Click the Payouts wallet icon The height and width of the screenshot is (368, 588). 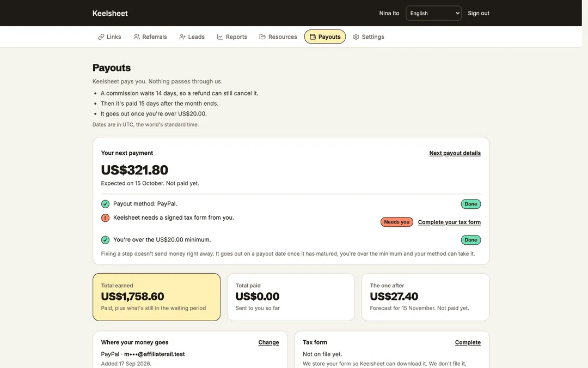(313, 37)
